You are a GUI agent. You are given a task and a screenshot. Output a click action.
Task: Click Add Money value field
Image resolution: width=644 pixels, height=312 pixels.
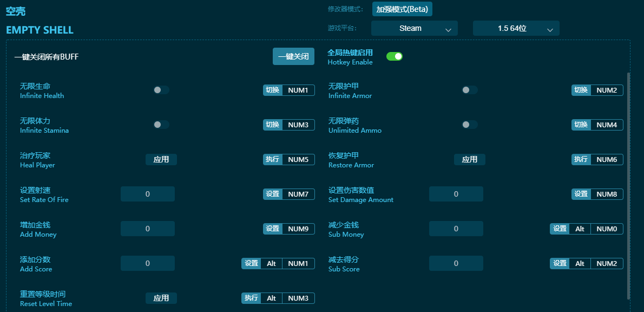tap(148, 229)
